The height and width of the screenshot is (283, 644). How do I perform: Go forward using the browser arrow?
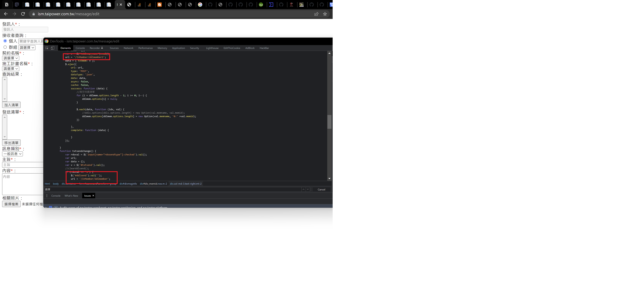point(14,14)
